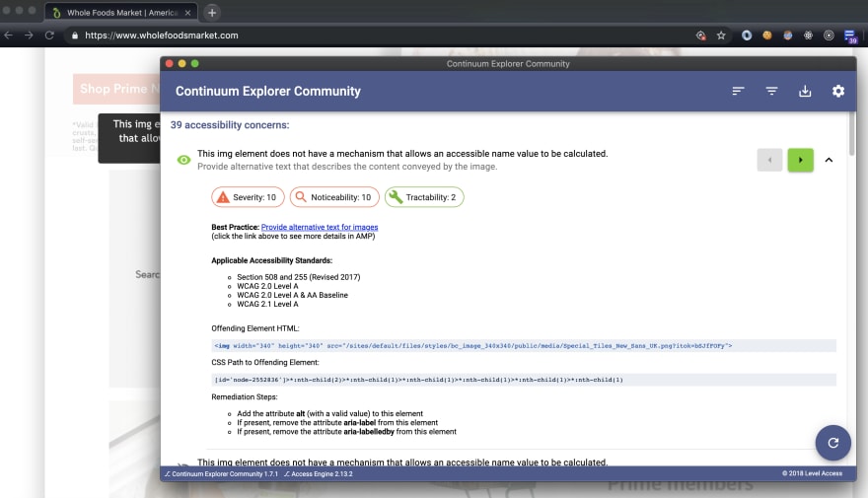Click the blue ring extension icon

[747, 36]
